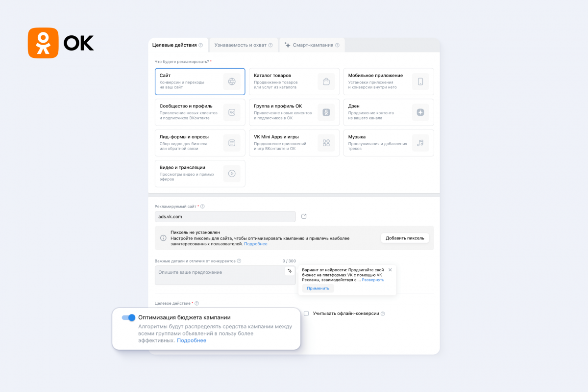Toggle Оптимизация бюджета кампании switch
The width and height of the screenshot is (588, 392).
[x=128, y=317]
